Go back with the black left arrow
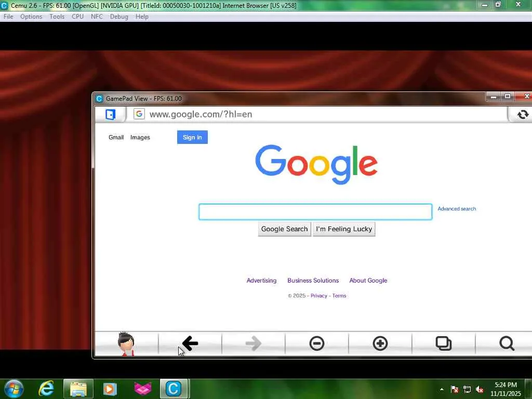Image resolution: width=532 pixels, height=399 pixels. (190, 343)
